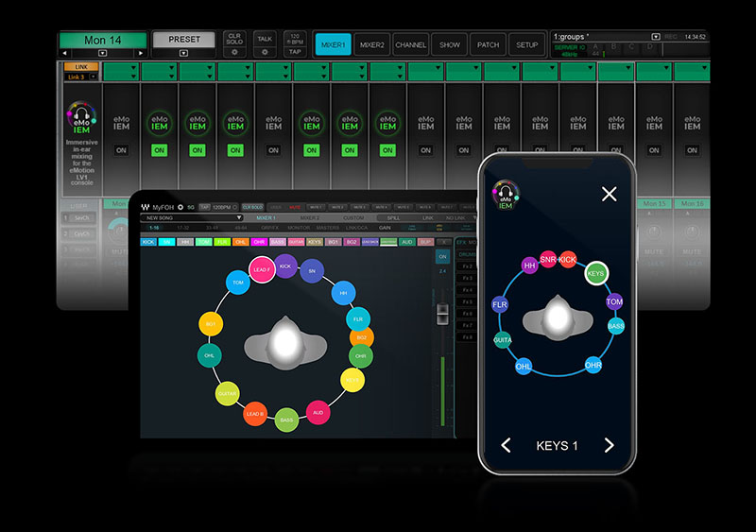Image resolution: width=756 pixels, height=532 pixels.
Task: Tap the purple HH node on the phone
Action: coord(529,266)
